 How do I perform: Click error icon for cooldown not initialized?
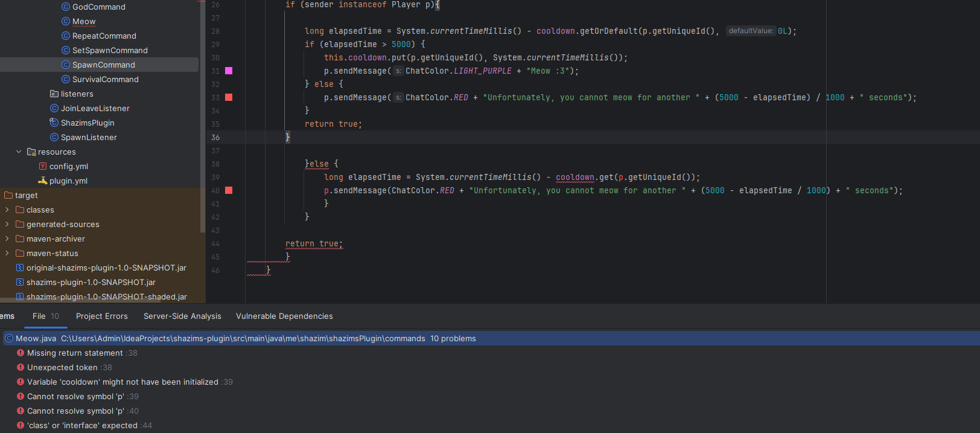coord(21,382)
